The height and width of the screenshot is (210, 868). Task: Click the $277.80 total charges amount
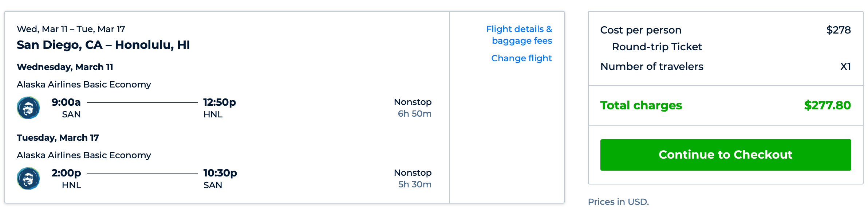[x=827, y=105]
